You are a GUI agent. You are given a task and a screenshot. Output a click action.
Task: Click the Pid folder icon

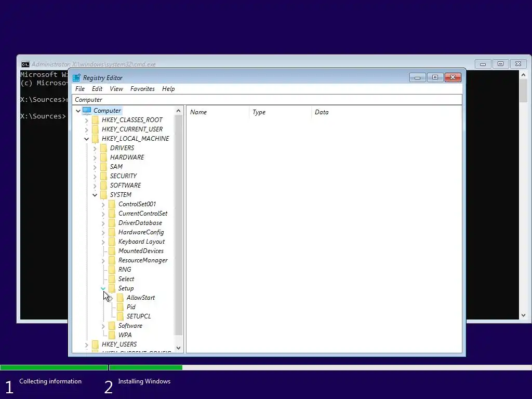pos(121,307)
